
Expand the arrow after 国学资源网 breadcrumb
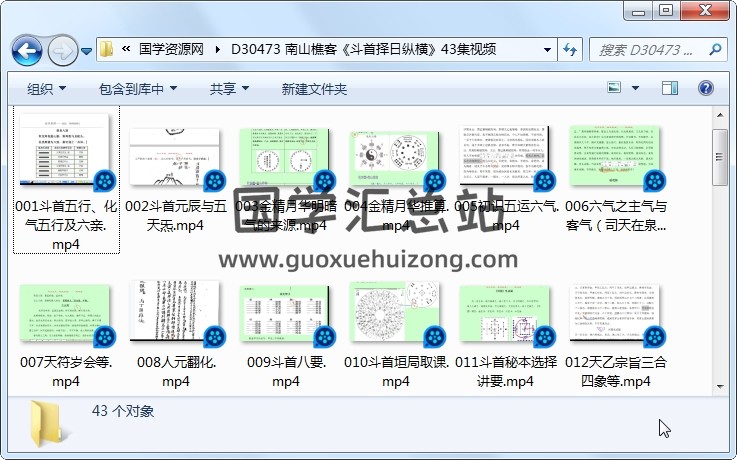click(x=218, y=49)
